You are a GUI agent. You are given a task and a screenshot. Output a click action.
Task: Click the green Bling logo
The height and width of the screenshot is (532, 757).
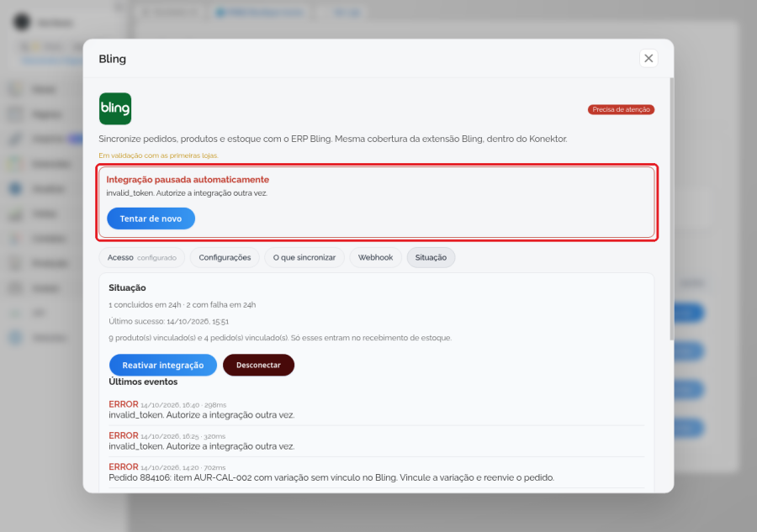[x=115, y=108]
